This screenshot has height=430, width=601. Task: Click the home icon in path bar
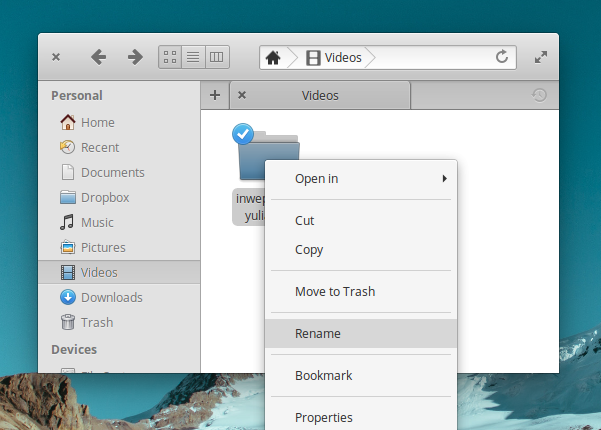273,57
